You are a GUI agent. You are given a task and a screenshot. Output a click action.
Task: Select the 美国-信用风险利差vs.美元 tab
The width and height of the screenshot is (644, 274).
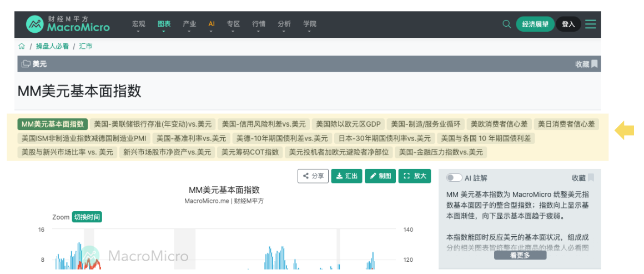pos(264,124)
